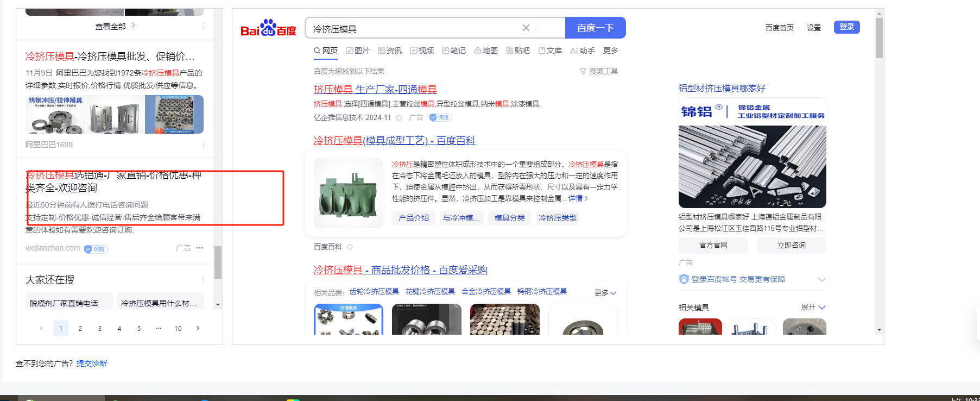Go to results page 4
The width and height of the screenshot is (980, 401).
click(x=119, y=328)
